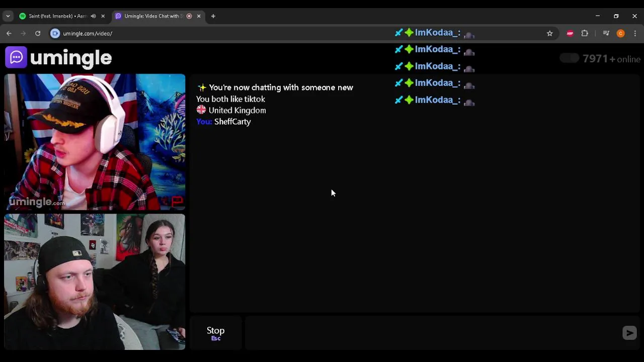This screenshot has width=644, height=362.
Task: Open the Chrome profile avatar C
Action: [620, 33]
